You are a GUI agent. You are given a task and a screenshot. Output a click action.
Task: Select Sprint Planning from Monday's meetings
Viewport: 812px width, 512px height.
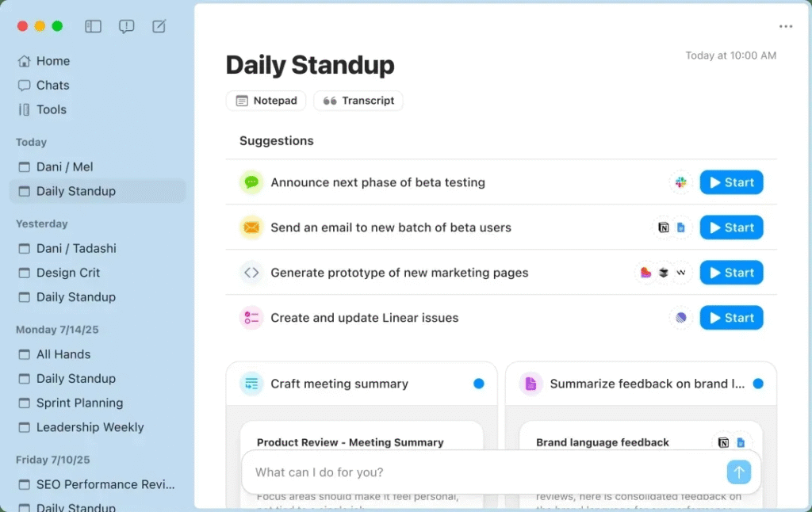pyautogui.click(x=79, y=403)
